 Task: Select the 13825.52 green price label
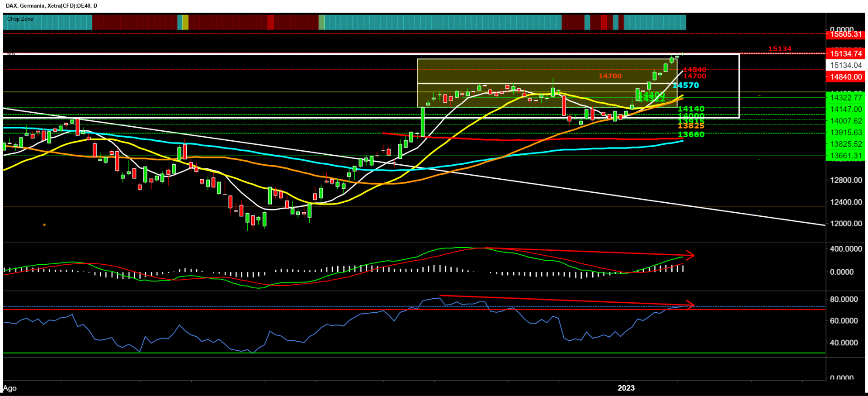[x=845, y=144]
